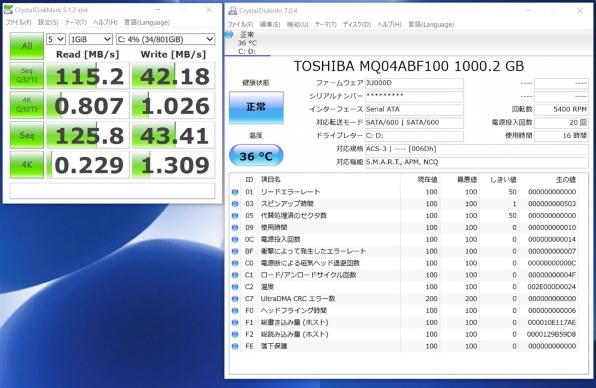Click the しきい値 column header

tap(503, 180)
